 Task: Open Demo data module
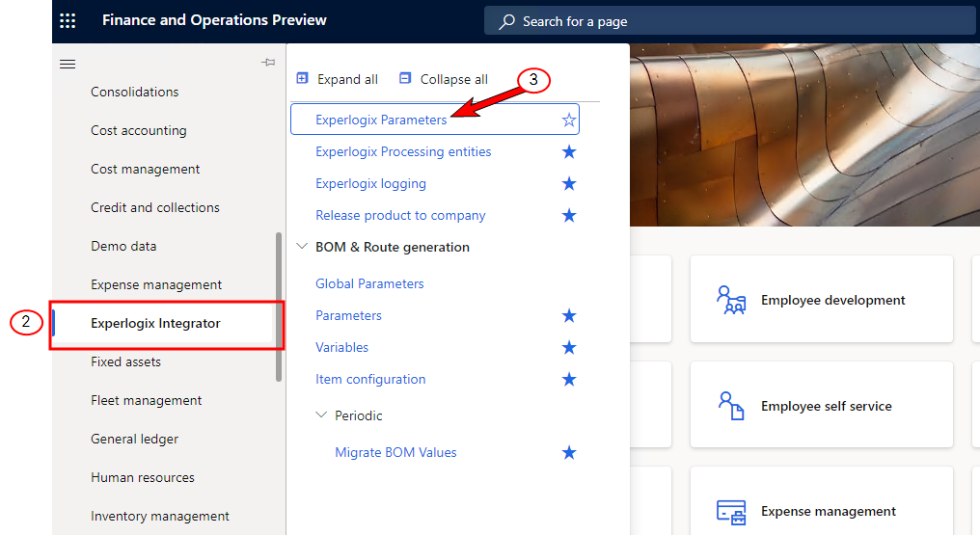(123, 246)
